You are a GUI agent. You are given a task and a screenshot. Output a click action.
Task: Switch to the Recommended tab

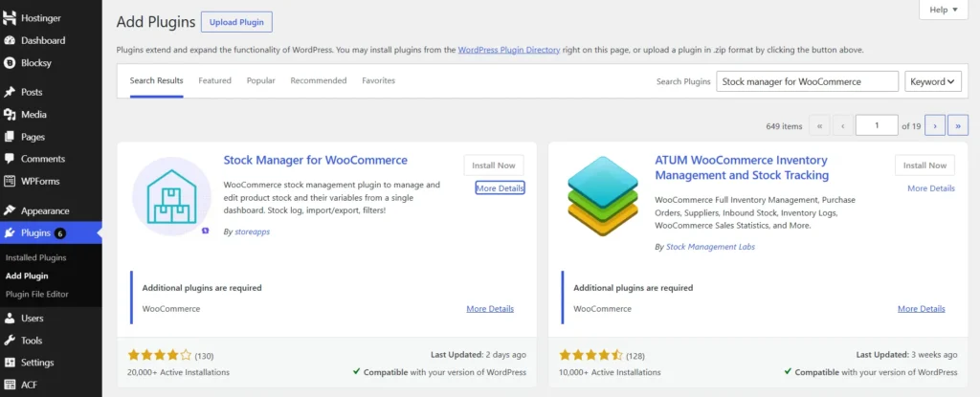click(x=318, y=80)
